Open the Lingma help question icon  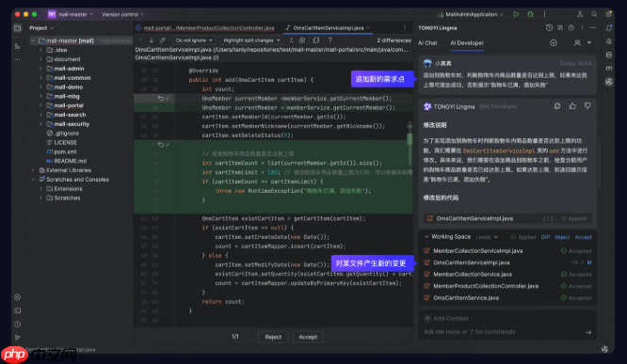(571, 28)
